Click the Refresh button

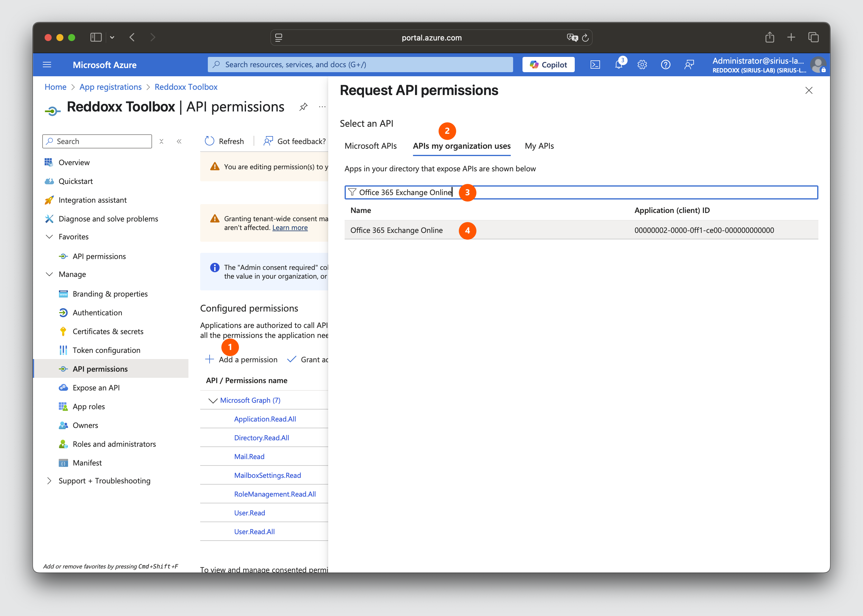tap(225, 141)
